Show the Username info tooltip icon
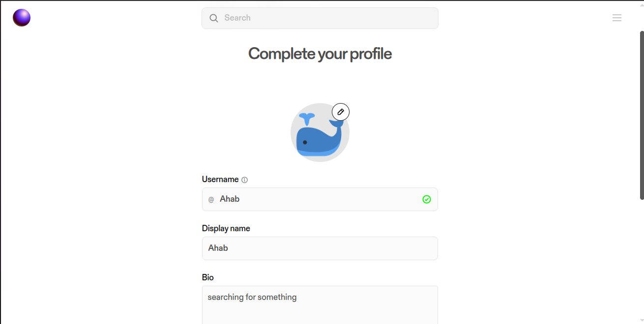Screen dimensions: 644x324 point(245,180)
